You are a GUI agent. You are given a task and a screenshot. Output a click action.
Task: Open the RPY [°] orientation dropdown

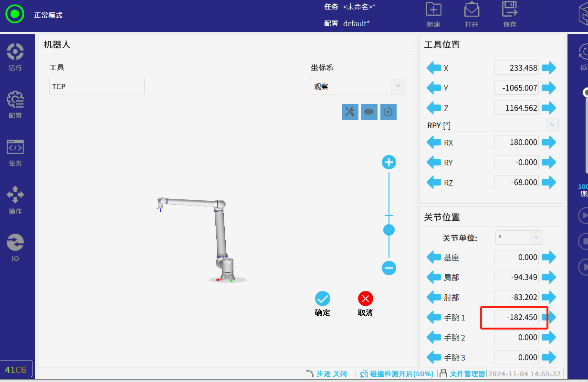pos(491,125)
